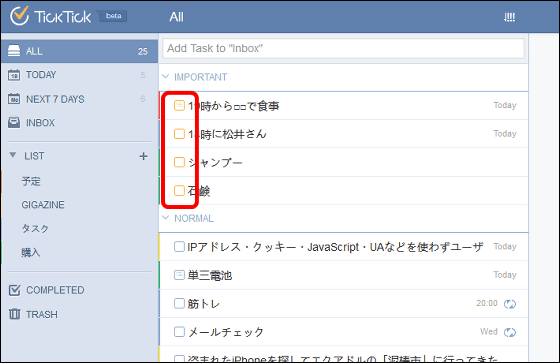Click the TickTick logo checkmark icon
Screen dimensions: 560x363
pyautogui.click(x=19, y=16)
